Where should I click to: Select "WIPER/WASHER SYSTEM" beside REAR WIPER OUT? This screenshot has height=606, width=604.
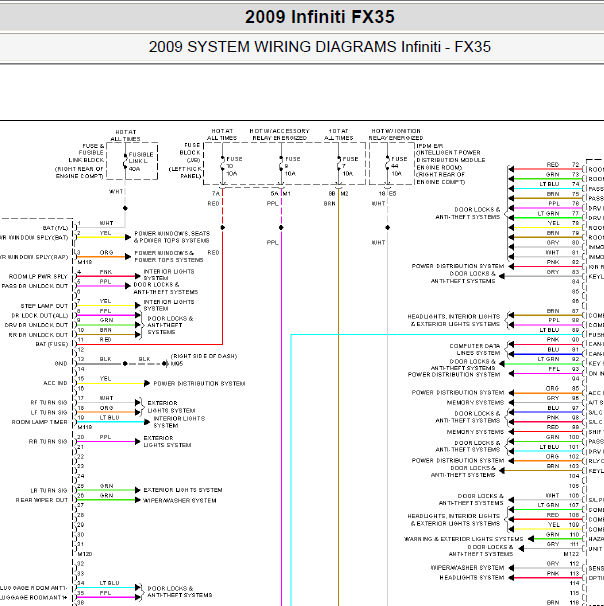point(180,501)
